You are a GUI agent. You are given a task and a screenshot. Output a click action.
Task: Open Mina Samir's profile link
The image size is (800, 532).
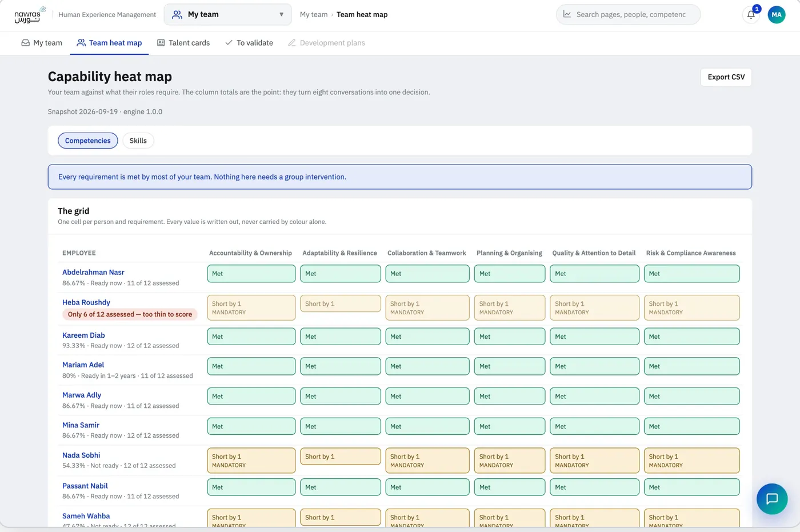[81, 425]
